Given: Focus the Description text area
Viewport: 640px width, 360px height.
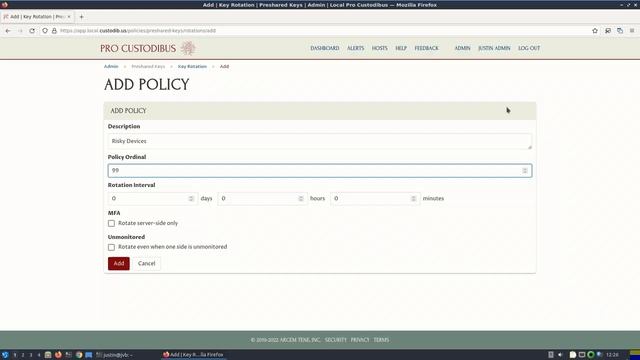Looking at the screenshot, I should pyautogui.click(x=320, y=141).
